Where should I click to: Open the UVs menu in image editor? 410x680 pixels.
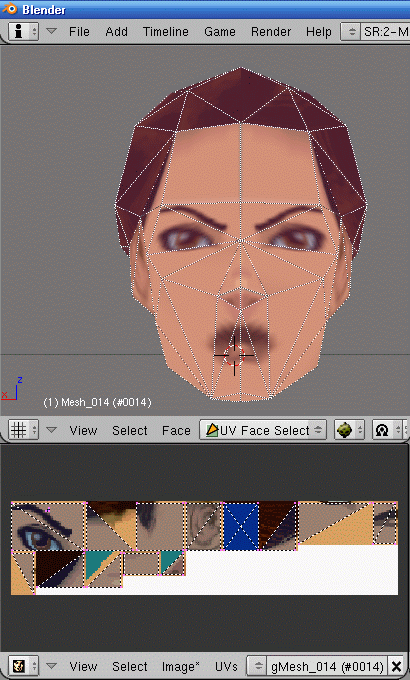(226, 666)
